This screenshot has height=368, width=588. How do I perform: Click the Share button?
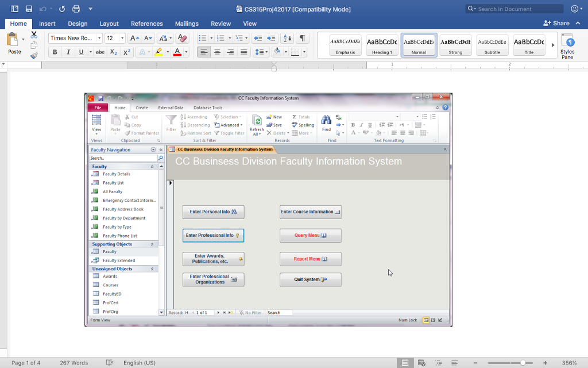point(556,23)
